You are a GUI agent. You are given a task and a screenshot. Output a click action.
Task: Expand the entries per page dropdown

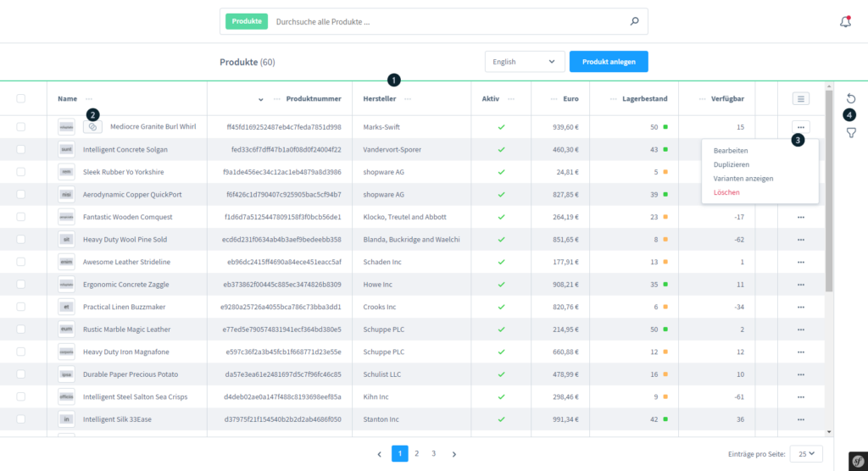pos(806,454)
